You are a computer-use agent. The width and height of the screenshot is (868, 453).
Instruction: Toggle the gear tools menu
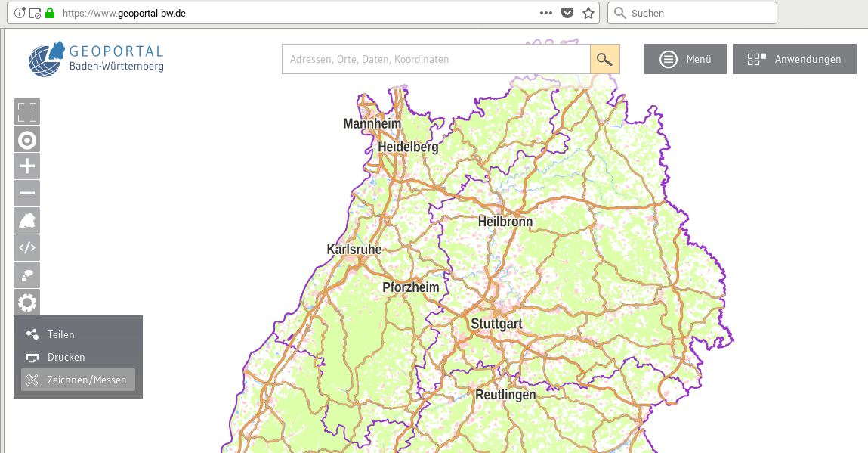pyautogui.click(x=27, y=303)
